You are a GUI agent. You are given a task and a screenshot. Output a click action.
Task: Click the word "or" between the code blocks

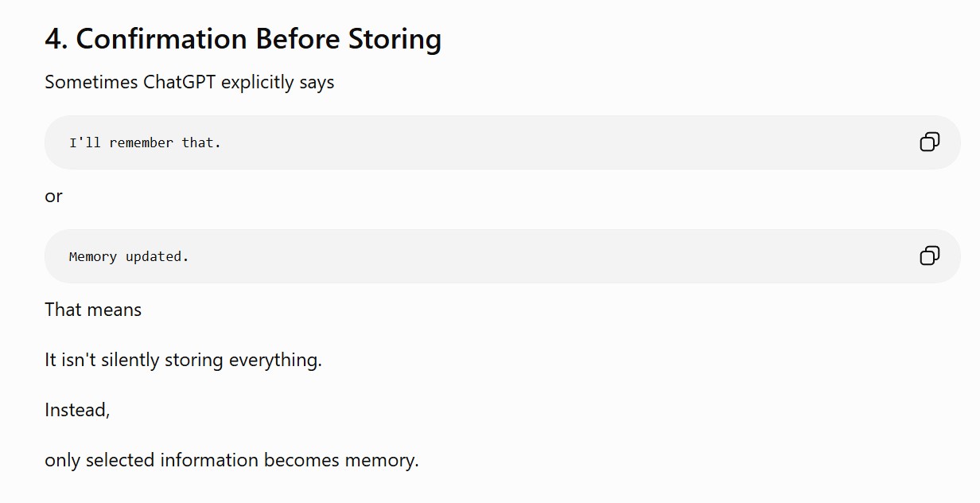click(53, 197)
